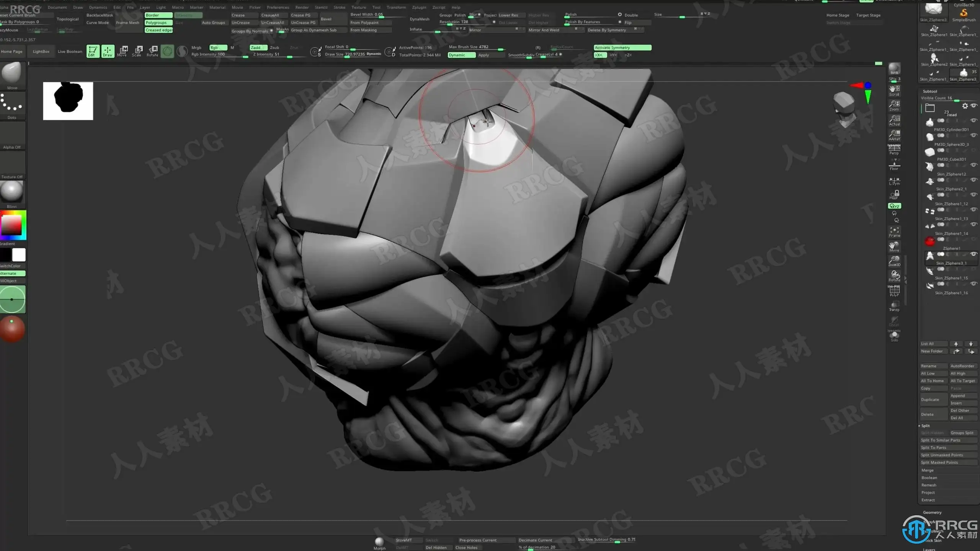Toggle the Solo mode icon

894,336
